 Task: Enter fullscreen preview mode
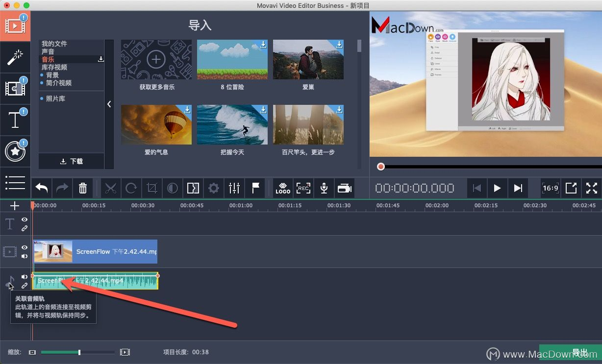point(592,188)
